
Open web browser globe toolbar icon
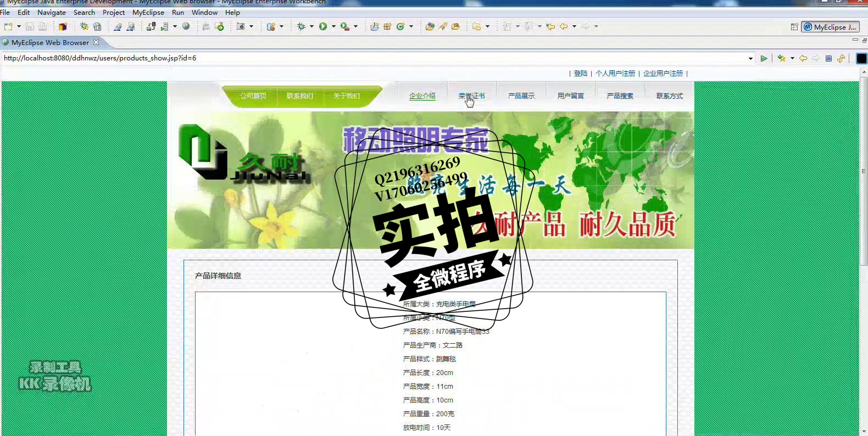(186, 26)
